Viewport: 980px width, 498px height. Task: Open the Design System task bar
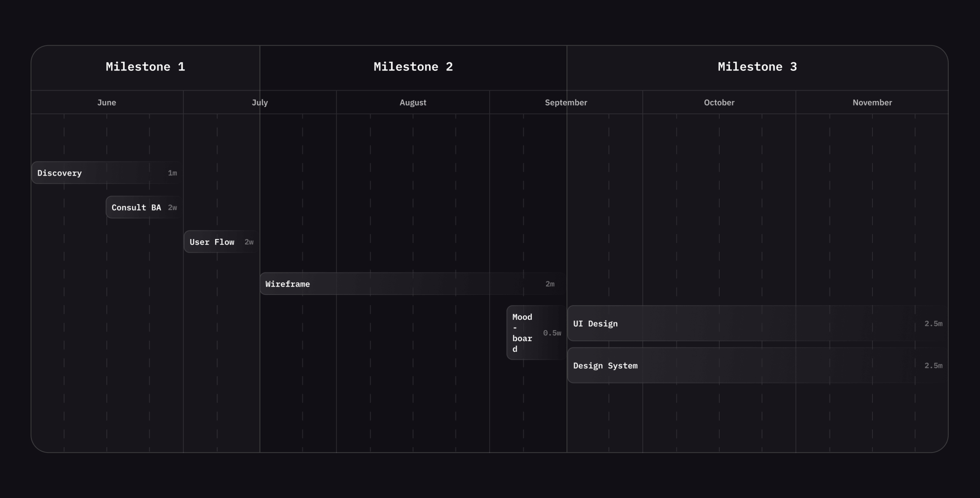click(x=758, y=366)
